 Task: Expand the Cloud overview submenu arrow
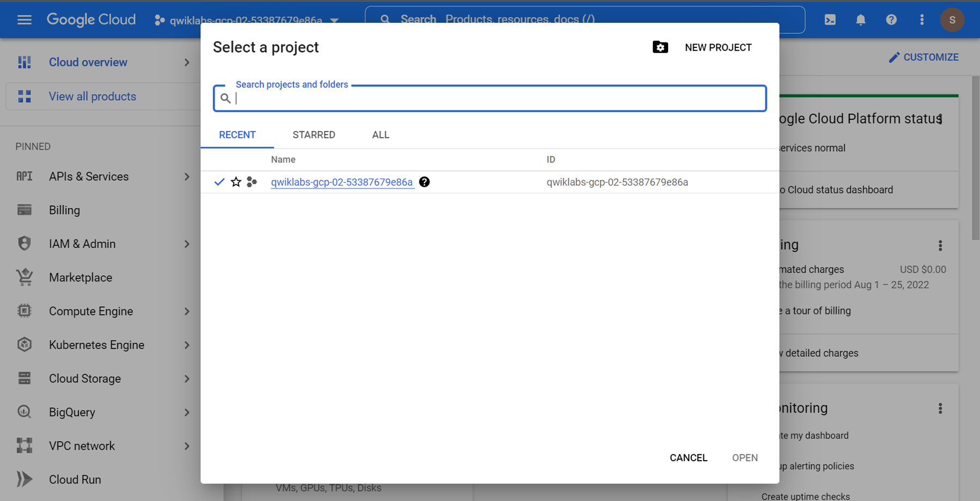(187, 63)
